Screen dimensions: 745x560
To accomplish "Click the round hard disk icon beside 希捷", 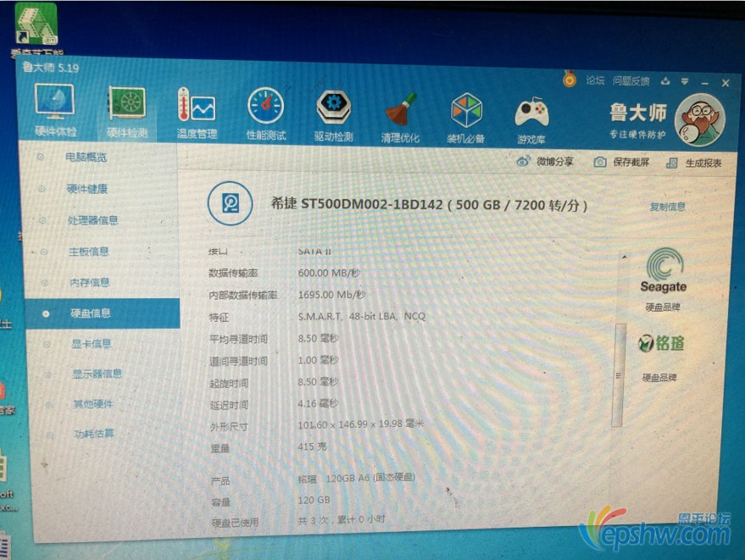I will tap(230, 203).
